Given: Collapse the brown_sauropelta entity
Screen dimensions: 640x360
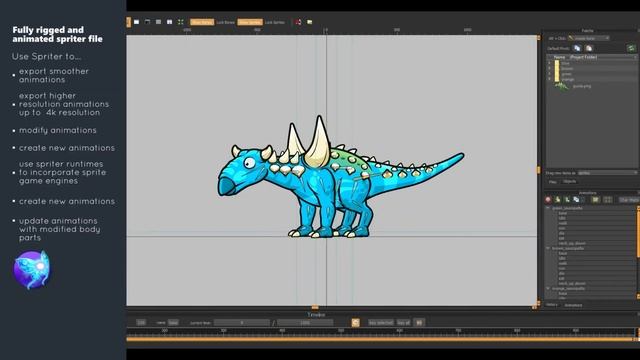Looking at the screenshot, I should [548, 248].
